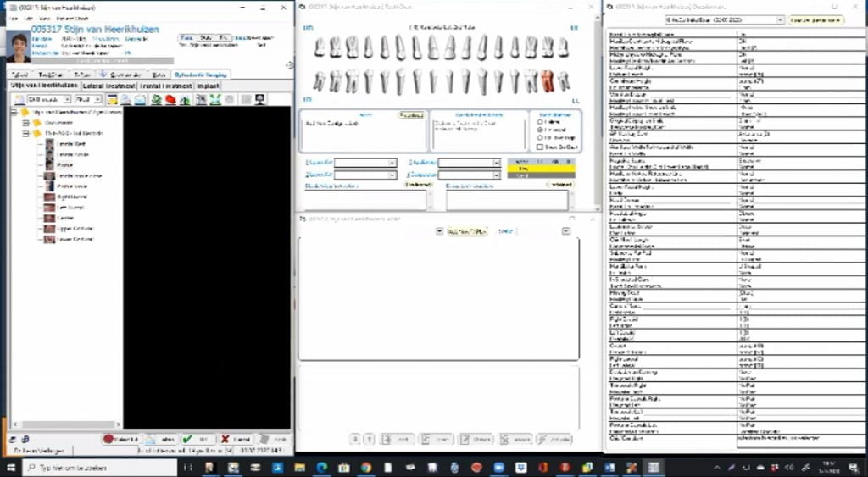Open Chrome from the Windows taskbar

(x=365, y=468)
